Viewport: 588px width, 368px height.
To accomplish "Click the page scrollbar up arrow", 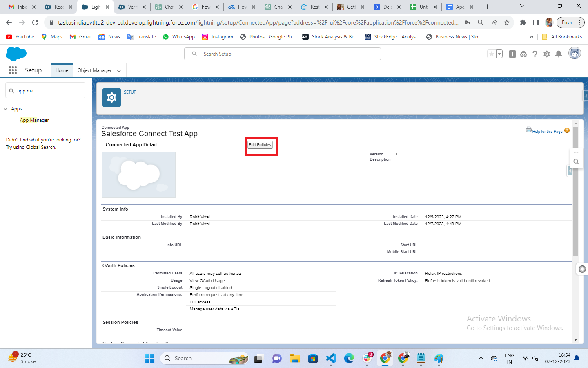I will click(575, 123).
